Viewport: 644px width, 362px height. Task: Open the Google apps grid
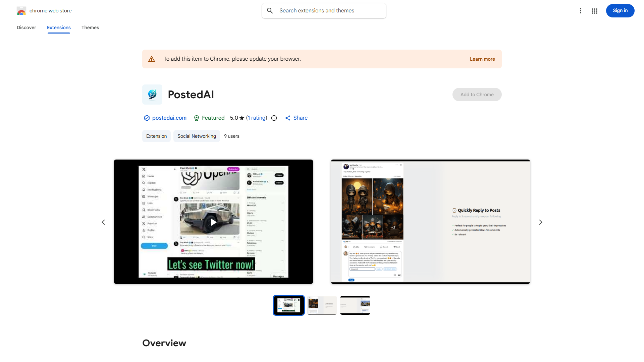tap(595, 11)
